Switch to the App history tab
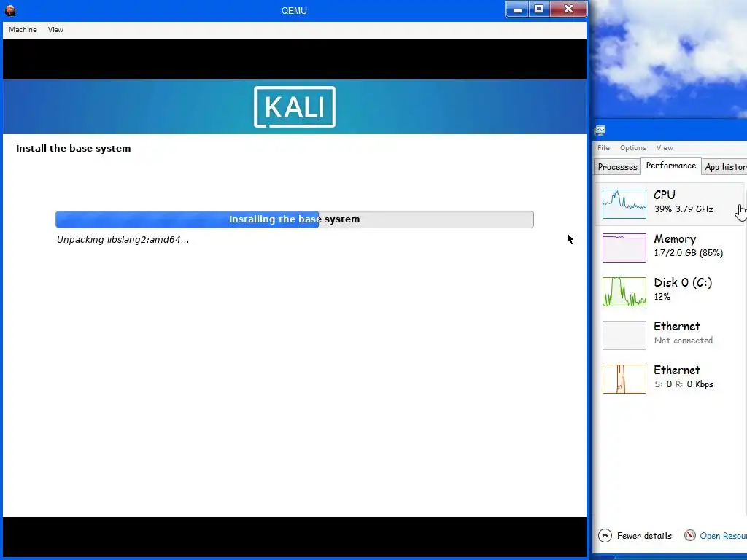This screenshot has width=747, height=560. [x=725, y=167]
